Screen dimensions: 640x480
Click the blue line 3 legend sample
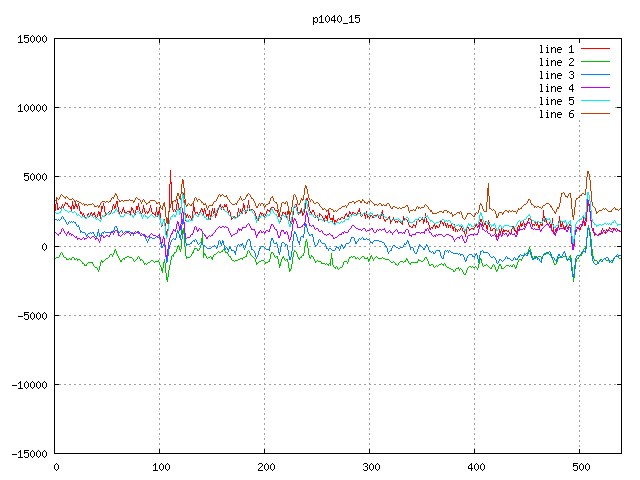click(x=595, y=75)
